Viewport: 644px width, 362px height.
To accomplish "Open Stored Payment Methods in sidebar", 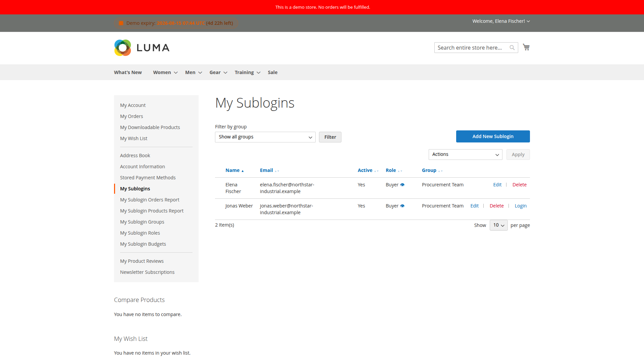I will point(148,178).
